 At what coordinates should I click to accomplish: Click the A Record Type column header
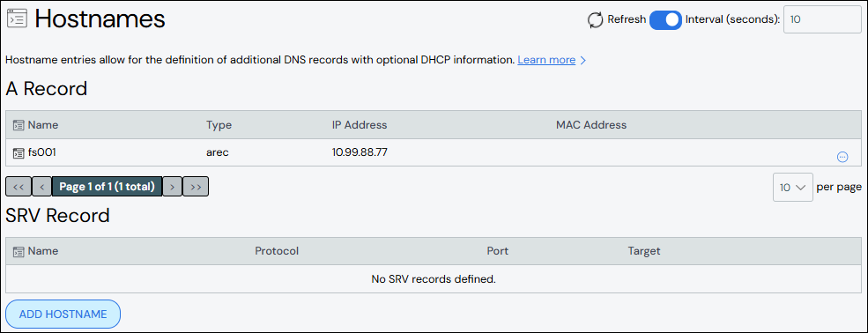click(219, 125)
